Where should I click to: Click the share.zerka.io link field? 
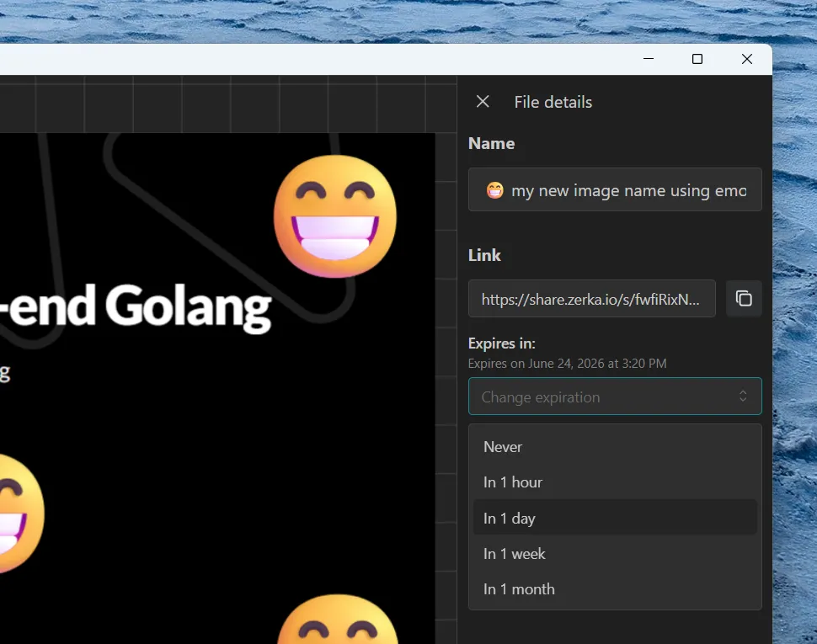click(x=592, y=298)
